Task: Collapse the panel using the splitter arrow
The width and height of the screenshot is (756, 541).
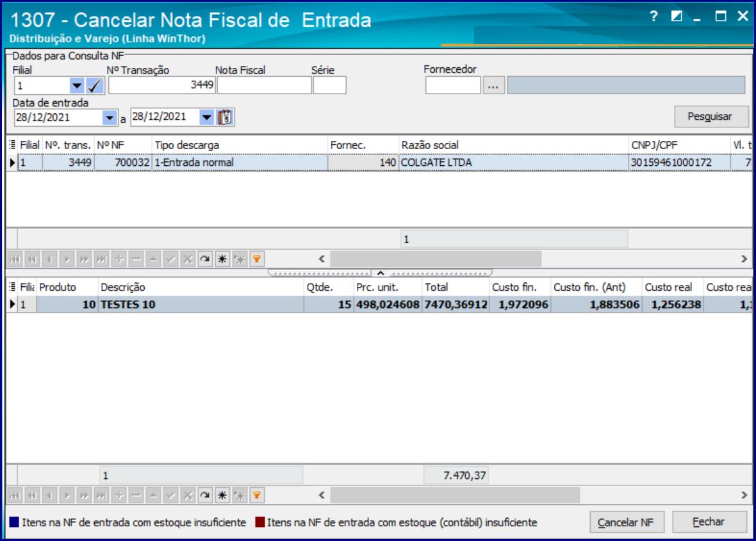Action: click(x=381, y=273)
